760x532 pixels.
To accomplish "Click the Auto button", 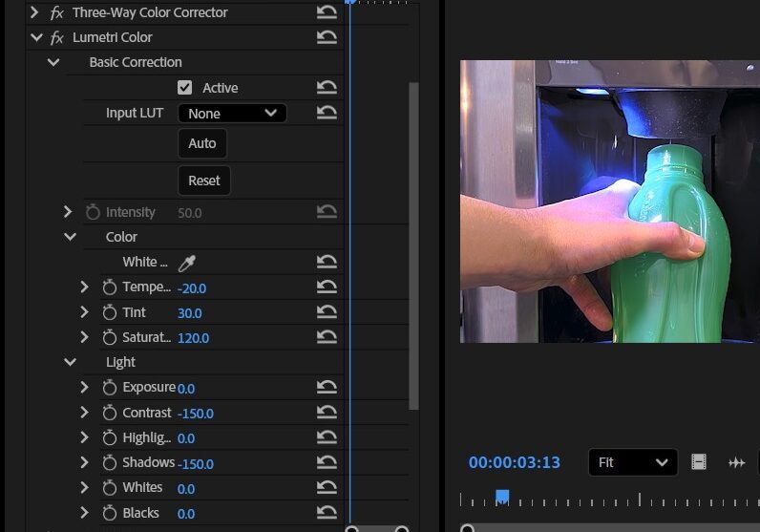I will point(202,143).
